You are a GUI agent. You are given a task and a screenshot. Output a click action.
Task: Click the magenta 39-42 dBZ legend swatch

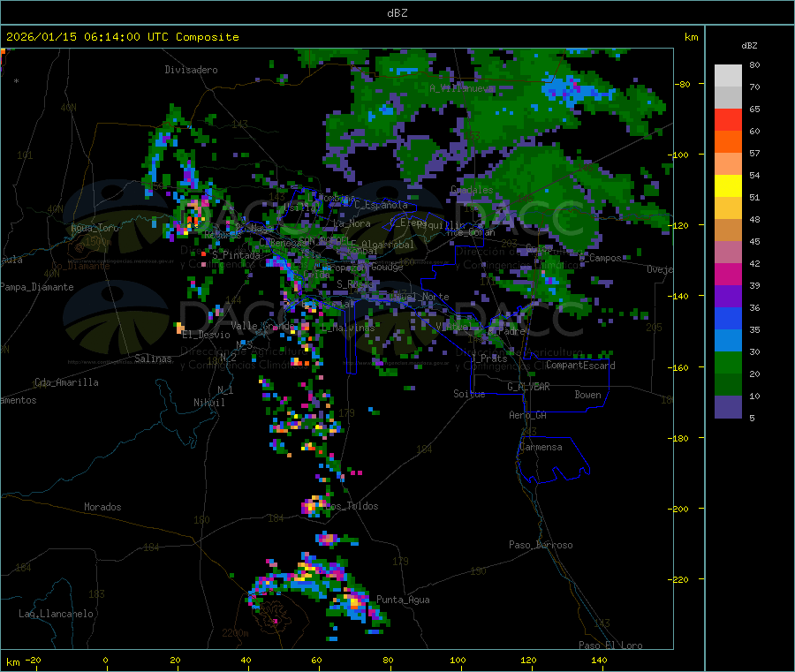728,274
